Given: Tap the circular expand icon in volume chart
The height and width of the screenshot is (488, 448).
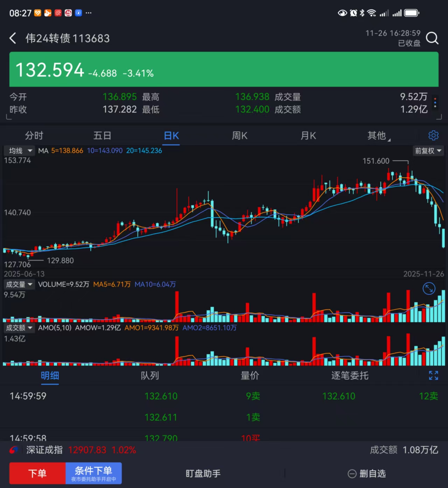Looking at the screenshot, I should [x=429, y=288].
